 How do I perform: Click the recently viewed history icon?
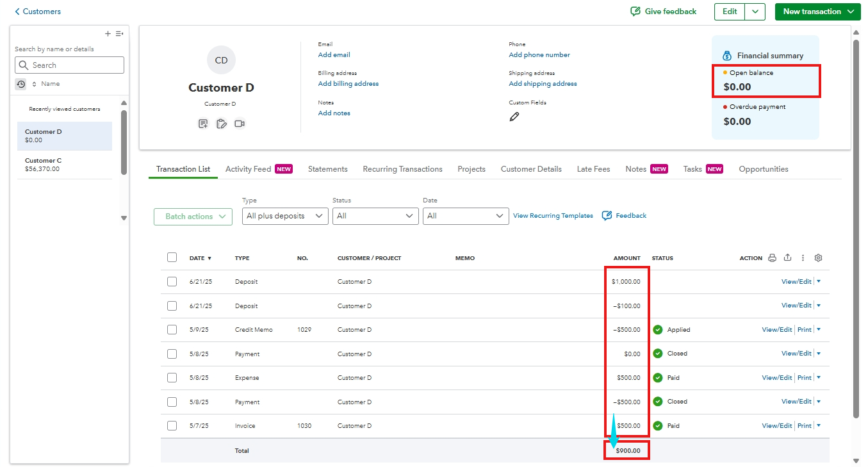pyautogui.click(x=21, y=84)
